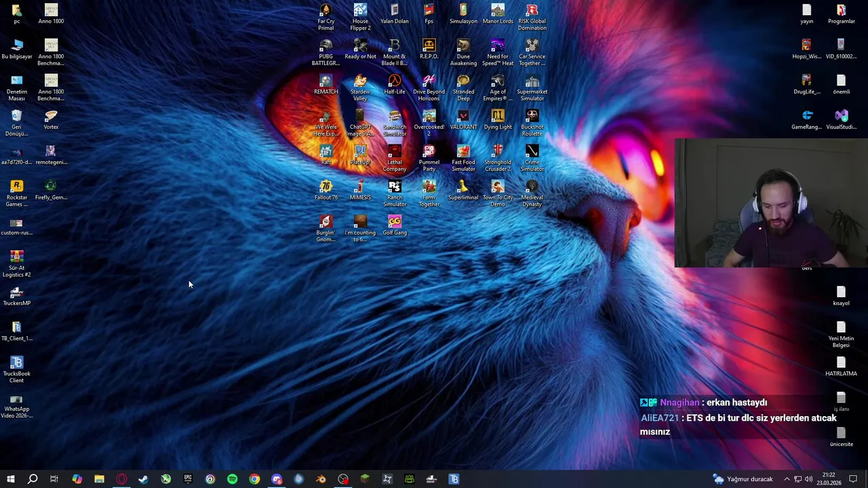Select the Stardew Valley desktop icon
Screen dimensions: 868x488
tap(360, 87)
